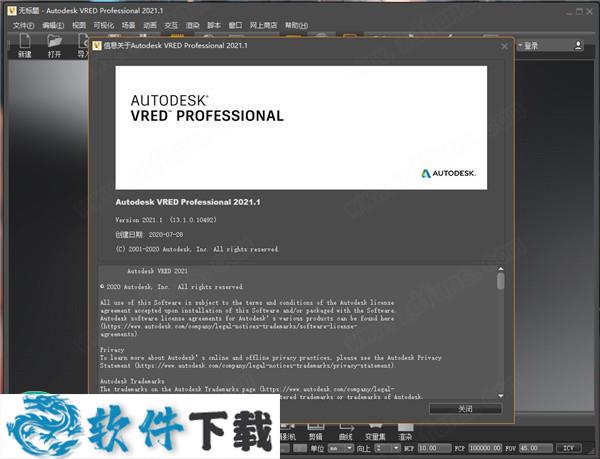The height and width of the screenshot is (459, 600).
Task: Click the '(C) 2001-2020 Autodesk, Inc.' copyright line
Action: (197, 249)
